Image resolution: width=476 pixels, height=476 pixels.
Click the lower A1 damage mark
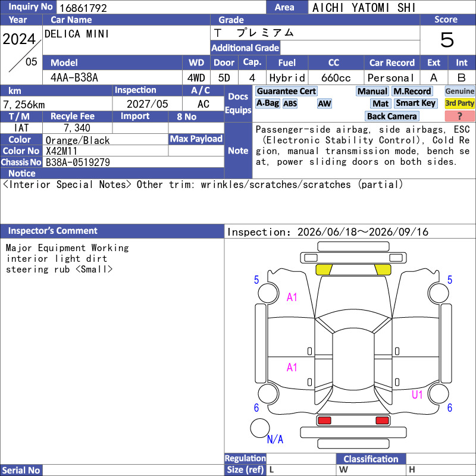pos(292,367)
